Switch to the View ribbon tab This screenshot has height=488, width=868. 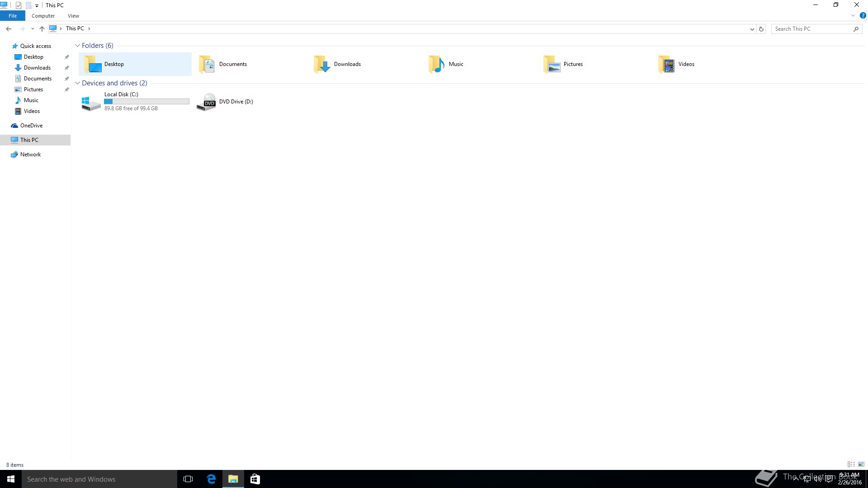click(73, 16)
